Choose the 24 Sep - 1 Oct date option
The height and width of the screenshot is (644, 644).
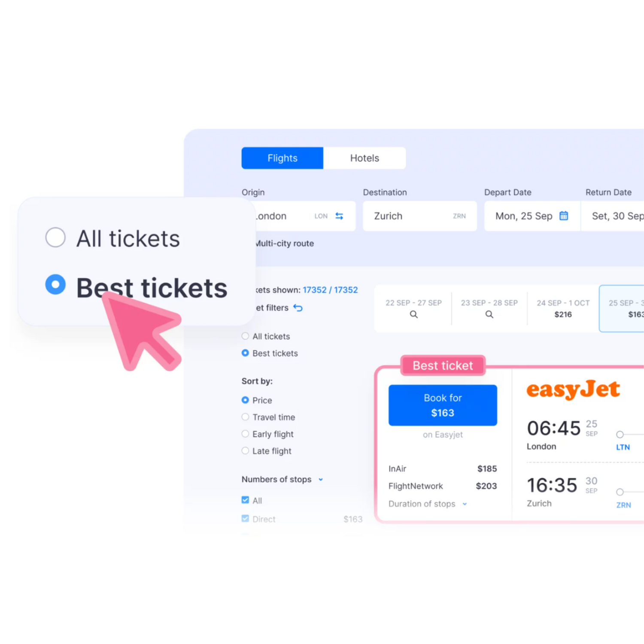[563, 309]
